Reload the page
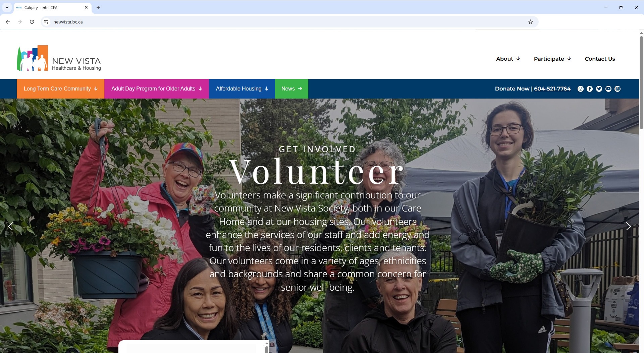This screenshot has height=353, width=644. pyautogui.click(x=32, y=22)
